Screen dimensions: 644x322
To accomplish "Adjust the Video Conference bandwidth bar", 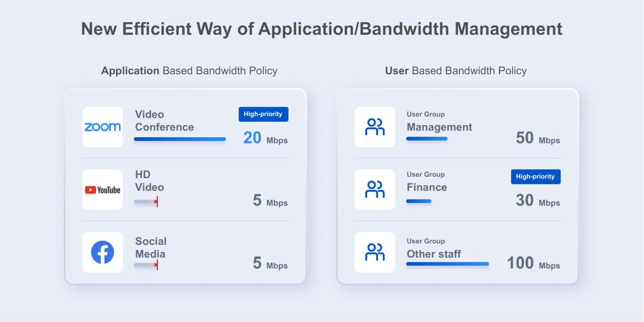I will pos(180,139).
